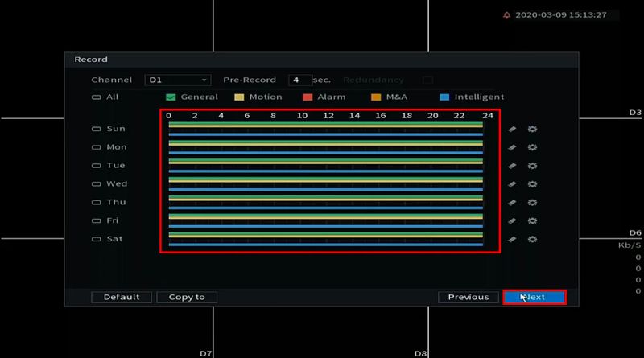
Task: Select the D3 channel label
Action: coord(635,113)
